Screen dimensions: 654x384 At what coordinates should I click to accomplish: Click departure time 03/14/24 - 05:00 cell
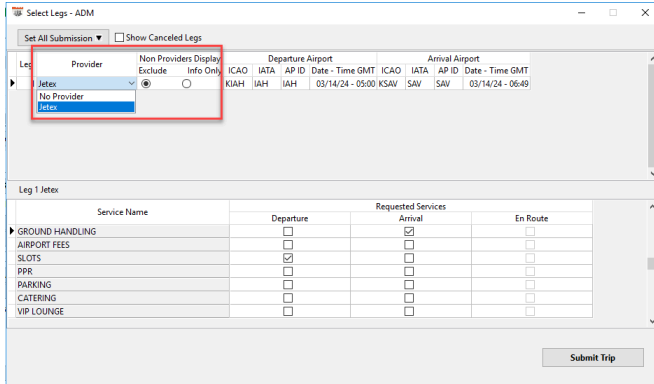[343, 84]
